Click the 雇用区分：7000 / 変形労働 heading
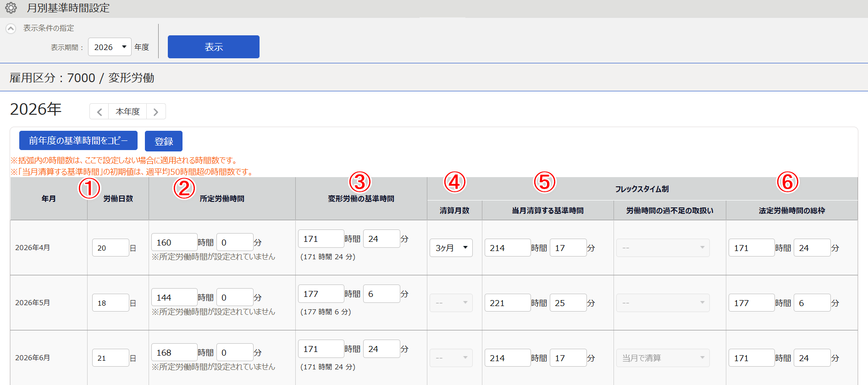This screenshot has height=385, width=868. 82,78
